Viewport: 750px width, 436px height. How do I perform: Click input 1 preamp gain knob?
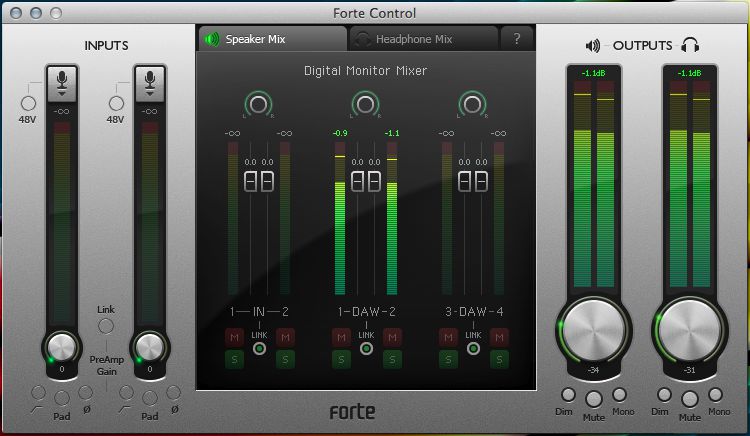tap(62, 347)
